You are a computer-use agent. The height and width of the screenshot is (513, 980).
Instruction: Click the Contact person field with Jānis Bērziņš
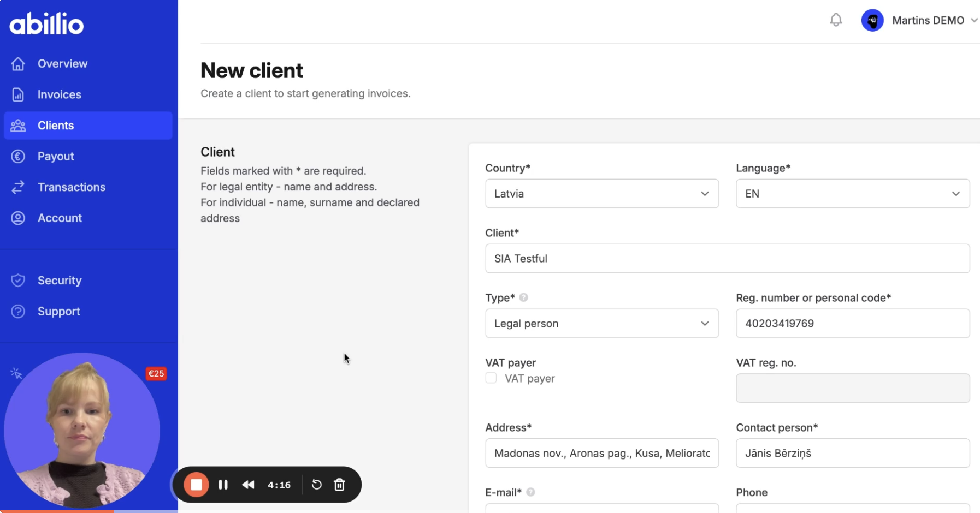coord(853,453)
